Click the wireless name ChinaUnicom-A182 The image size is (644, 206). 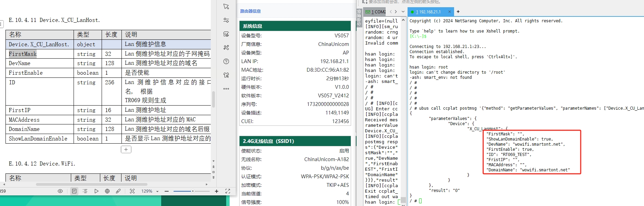(326, 159)
